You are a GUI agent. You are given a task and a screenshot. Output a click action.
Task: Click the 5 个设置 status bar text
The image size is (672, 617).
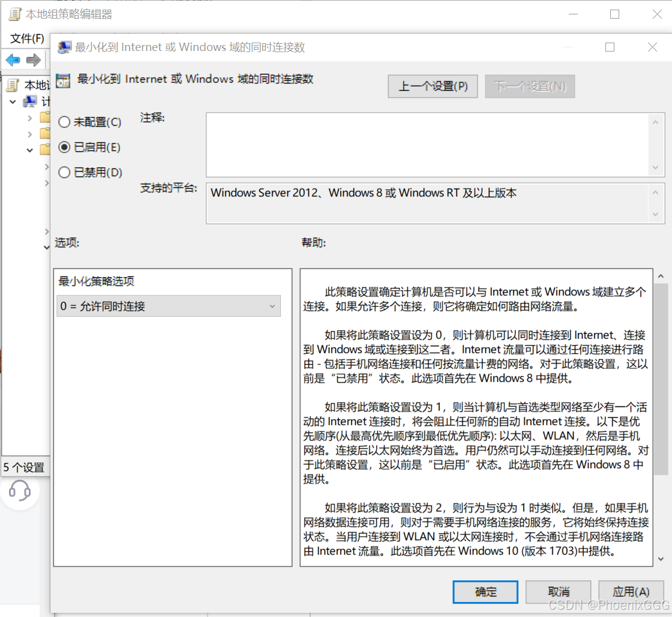click(x=24, y=467)
